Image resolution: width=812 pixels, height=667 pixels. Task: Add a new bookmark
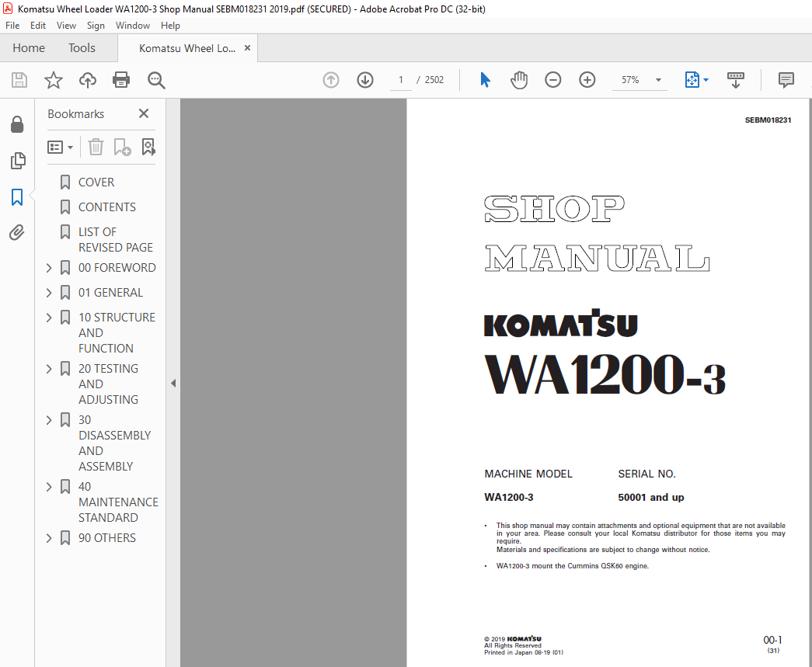point(122,147)
